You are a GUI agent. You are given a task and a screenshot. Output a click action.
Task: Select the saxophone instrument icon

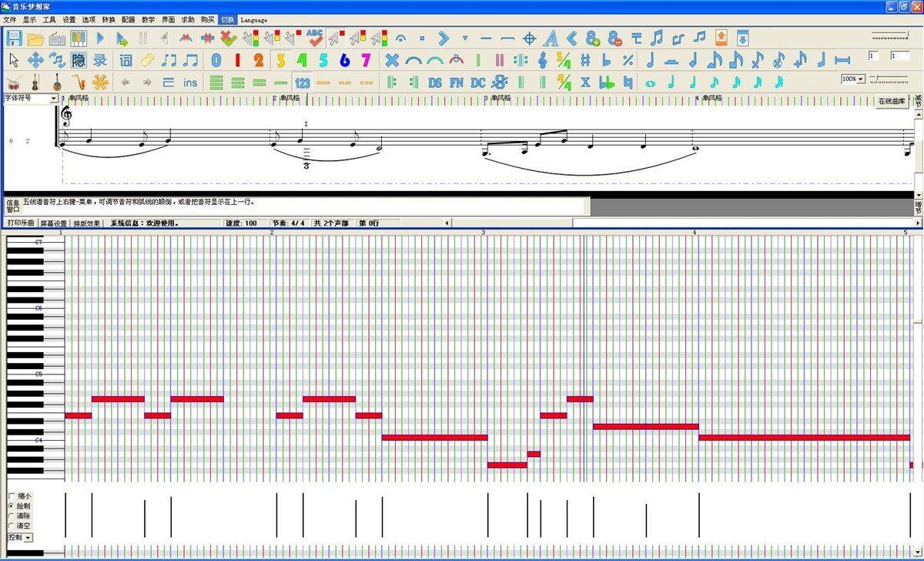pyautogui.click(x=79, y=82)
